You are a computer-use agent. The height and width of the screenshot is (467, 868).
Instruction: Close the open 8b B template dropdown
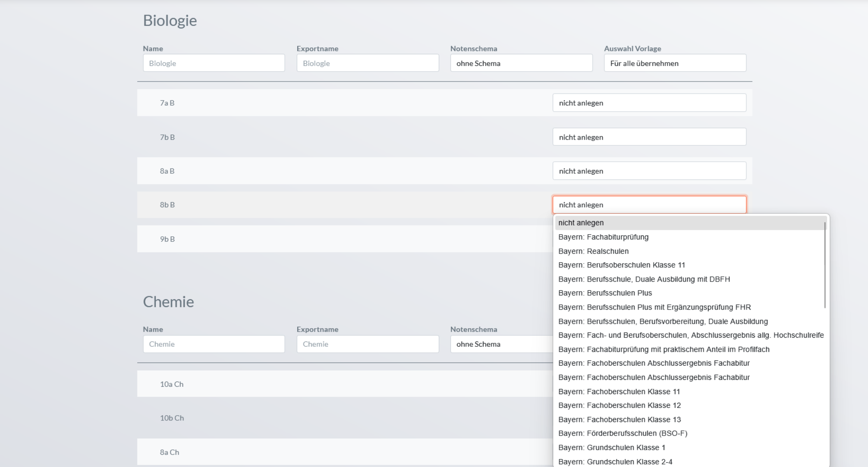[649, 205]
